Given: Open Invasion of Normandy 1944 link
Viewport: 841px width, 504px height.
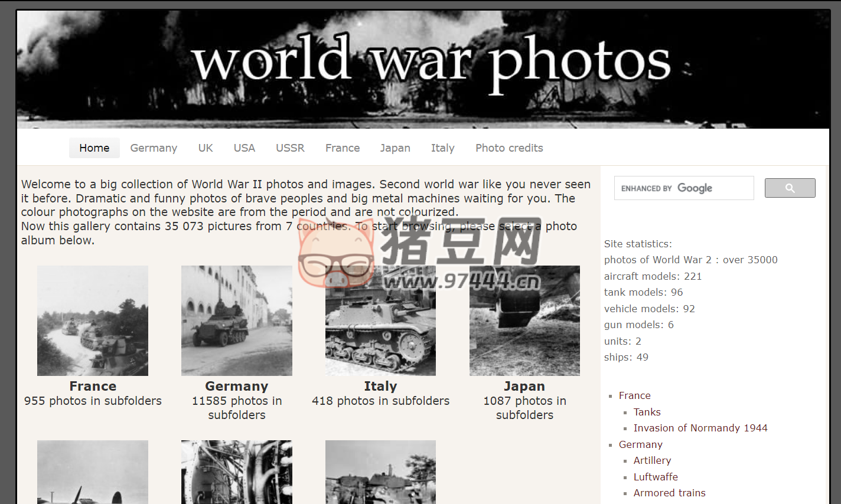Looking at the screenshot, I should [700, 428].
